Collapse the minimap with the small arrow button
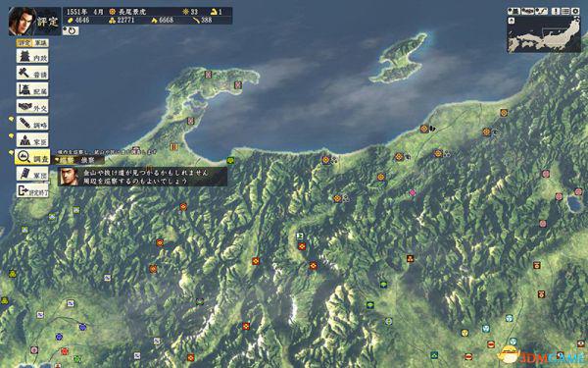 click(x=512, y=21)
